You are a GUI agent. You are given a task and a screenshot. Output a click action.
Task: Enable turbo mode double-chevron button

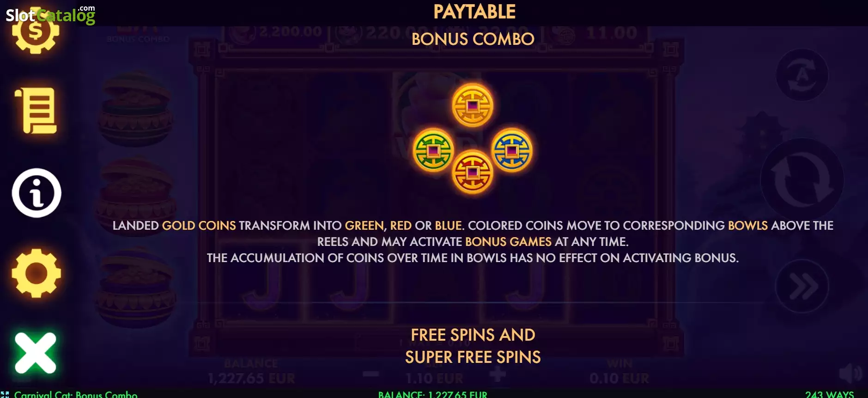point(802,286)
